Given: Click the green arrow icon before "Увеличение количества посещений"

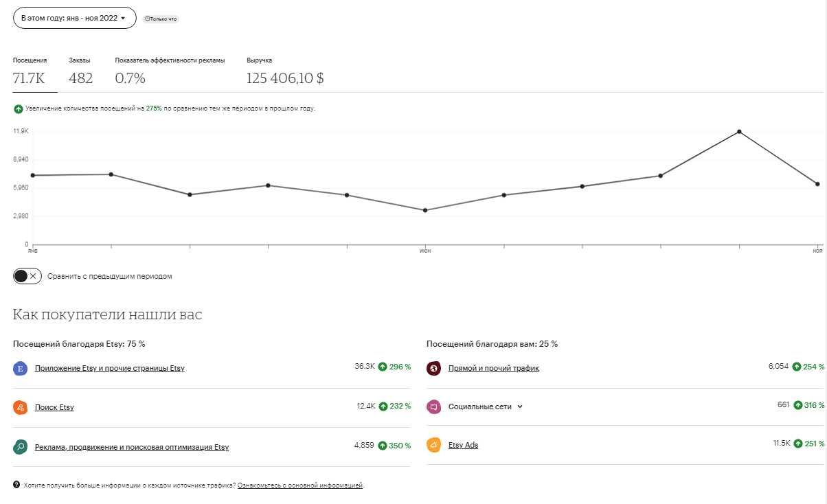Looking at the screenshot, I should point(18,109).
